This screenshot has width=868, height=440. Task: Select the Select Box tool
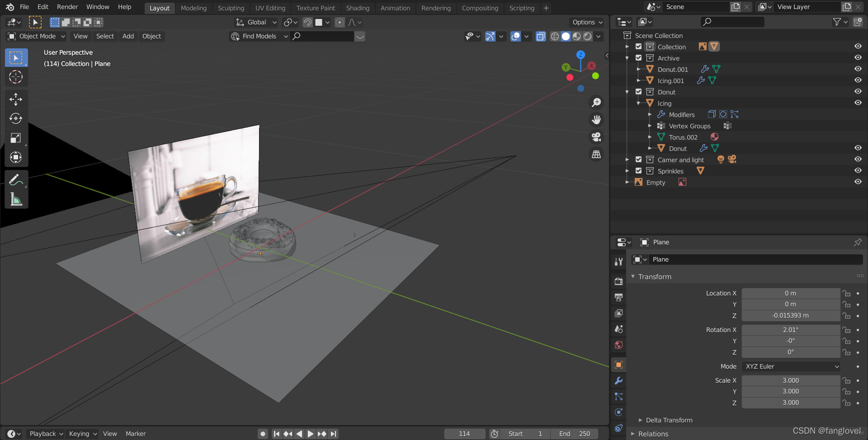[x=16, y=58]
